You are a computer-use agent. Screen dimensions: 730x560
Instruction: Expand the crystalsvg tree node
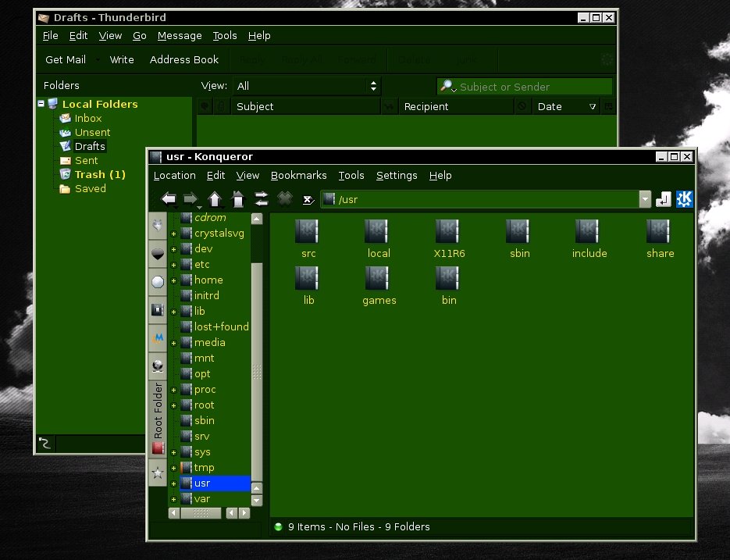(x=173, y=234)
